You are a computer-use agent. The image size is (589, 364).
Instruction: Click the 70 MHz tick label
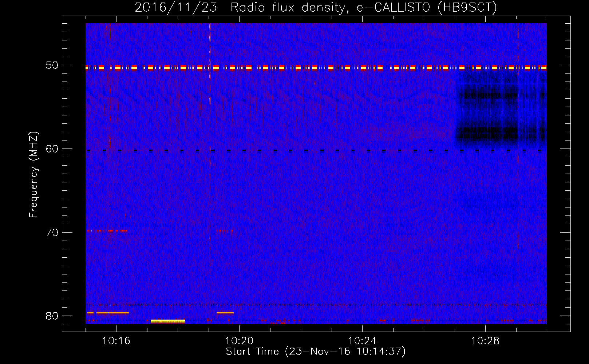pos(52,233)
